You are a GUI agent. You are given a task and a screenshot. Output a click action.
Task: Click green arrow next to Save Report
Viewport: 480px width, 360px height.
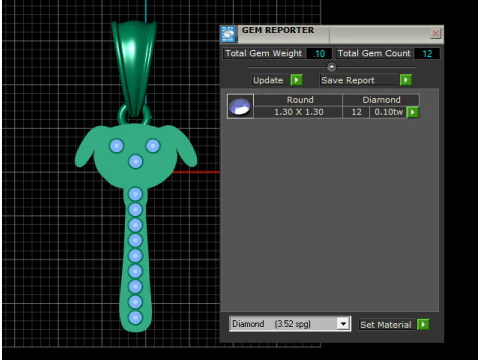pyautogui.click(x=406, y=80)
